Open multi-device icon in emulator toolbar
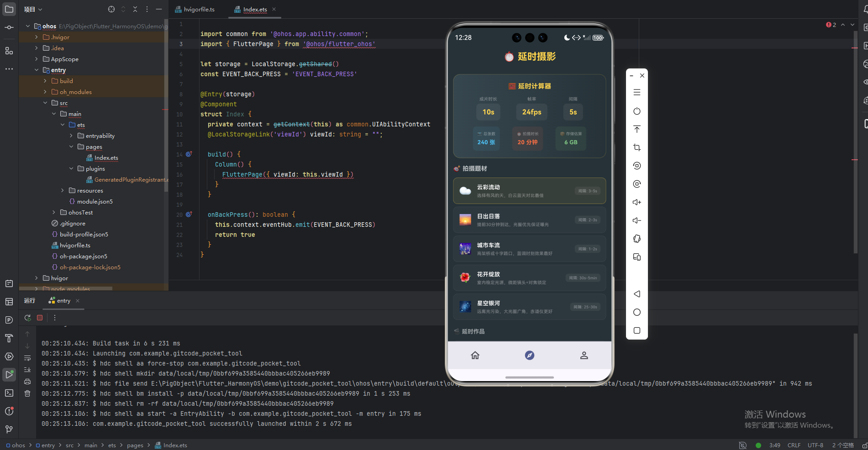The image size is (868, 450). [x=637, y=257]
